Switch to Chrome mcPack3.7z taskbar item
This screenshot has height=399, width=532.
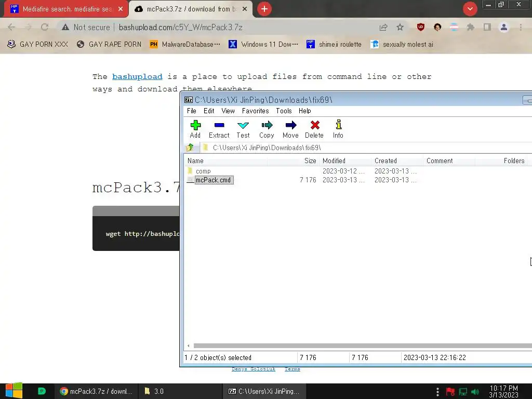[x=96, y=391]
